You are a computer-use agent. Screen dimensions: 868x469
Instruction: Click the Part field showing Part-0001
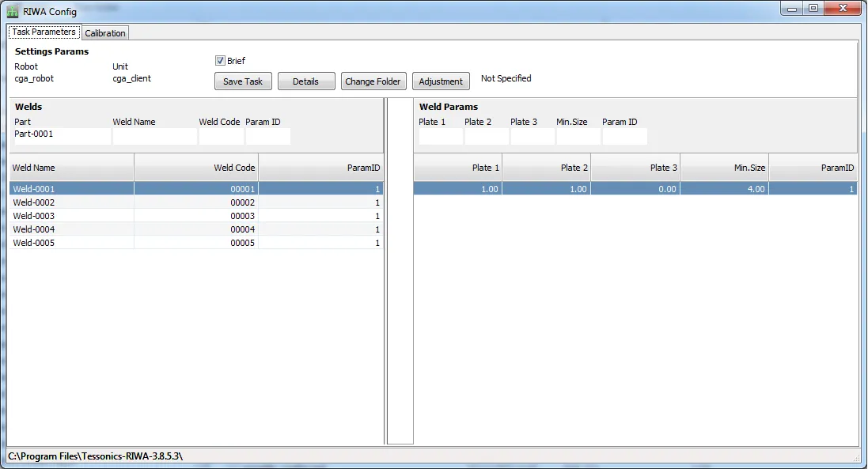pos(59,135)
